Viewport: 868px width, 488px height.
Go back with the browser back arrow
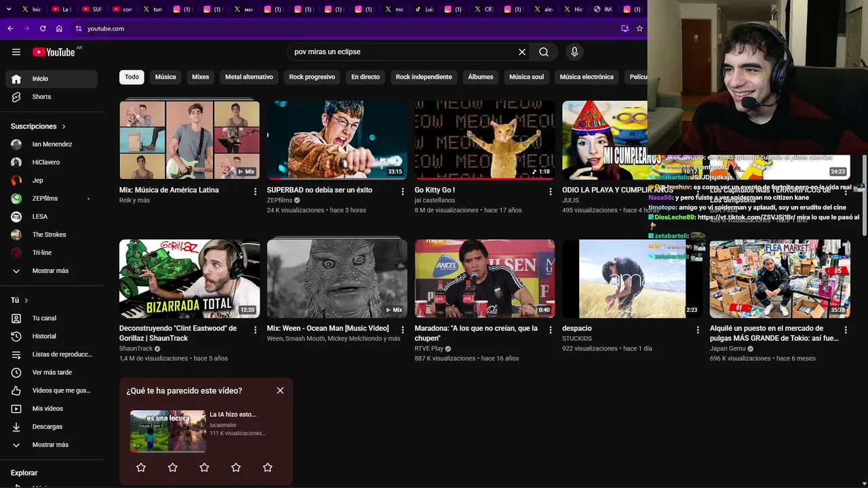(10, 28)
